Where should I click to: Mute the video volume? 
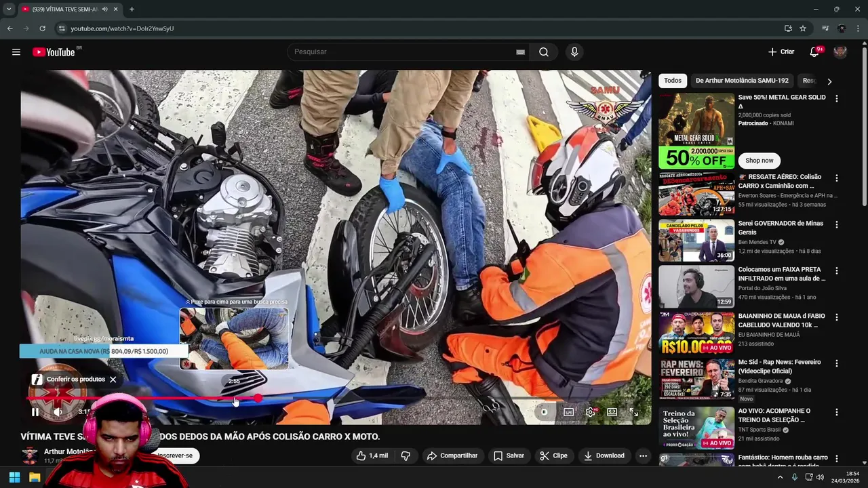58,412
